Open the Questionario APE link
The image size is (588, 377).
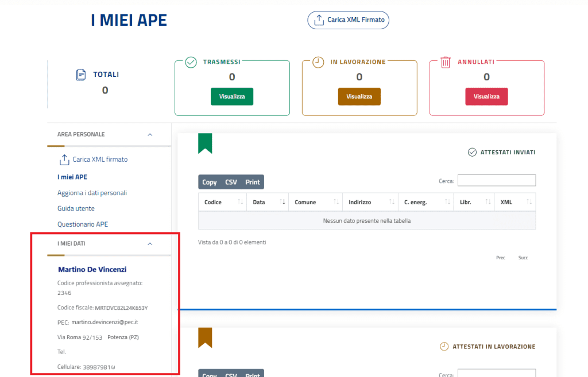point(83,224)
